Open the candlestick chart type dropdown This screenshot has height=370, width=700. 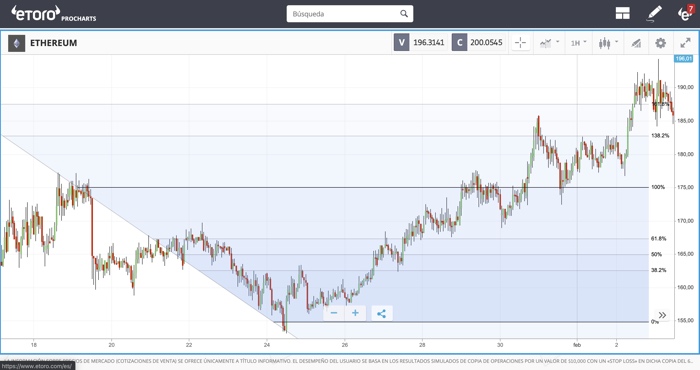point(608,43)
